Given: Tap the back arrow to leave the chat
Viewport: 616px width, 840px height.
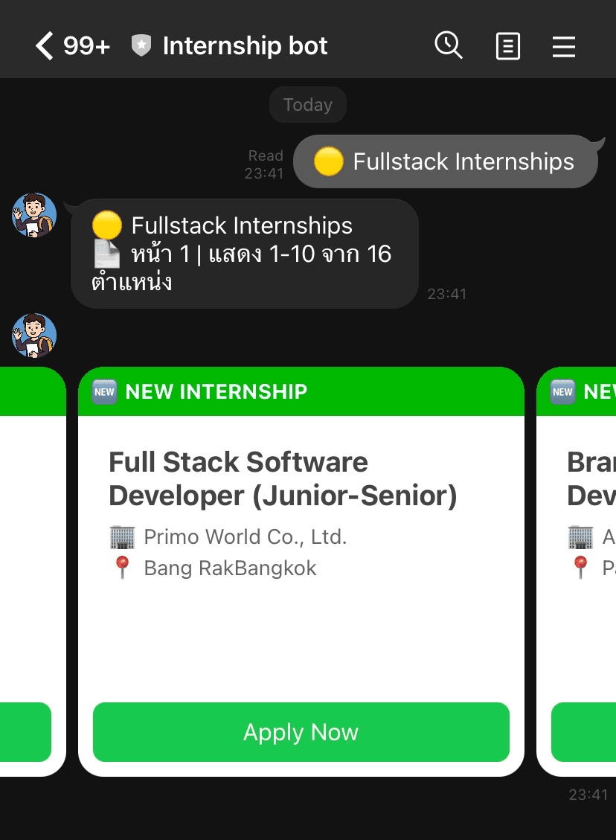Looking at the screenshot, I should click(42, 45).
